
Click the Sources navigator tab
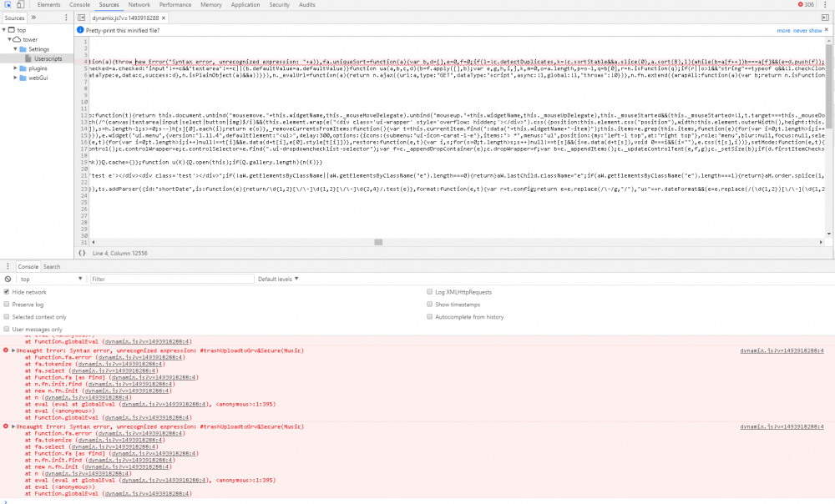(x=15, y=18)
